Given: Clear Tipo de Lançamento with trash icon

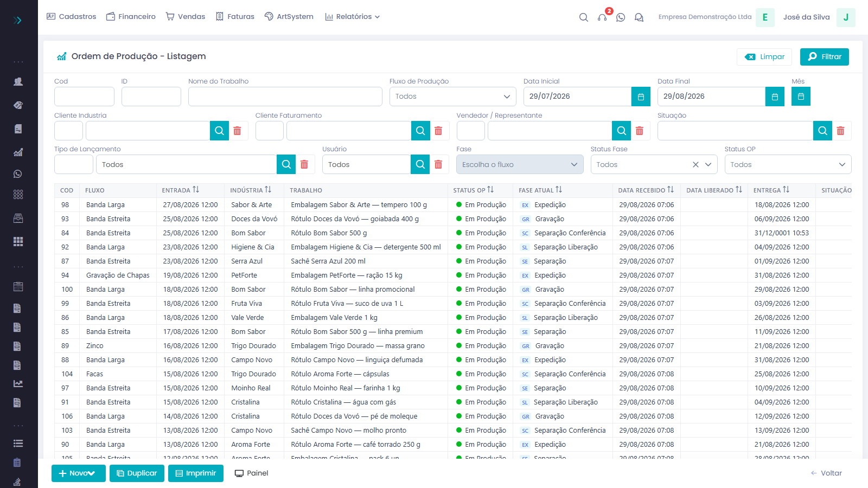Looking at the screenshot, I should pyautogui.click(x=304, y=164).
